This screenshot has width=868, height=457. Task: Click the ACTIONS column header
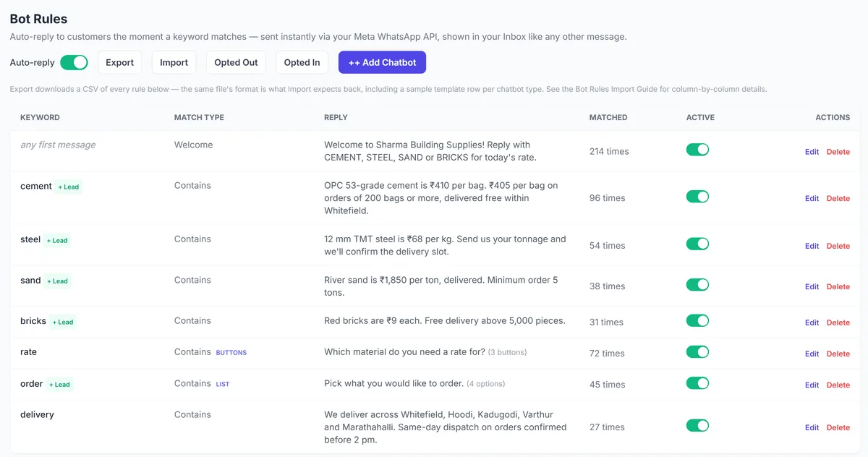[x=833, y=117]
